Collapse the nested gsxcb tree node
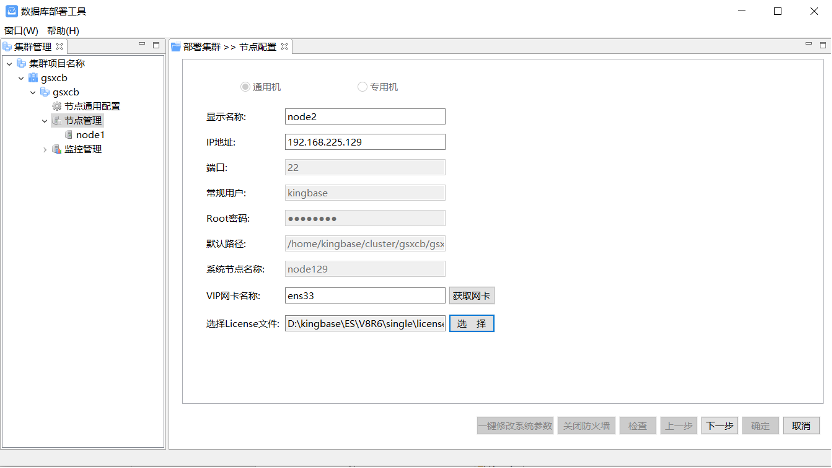 click(33, 92)
